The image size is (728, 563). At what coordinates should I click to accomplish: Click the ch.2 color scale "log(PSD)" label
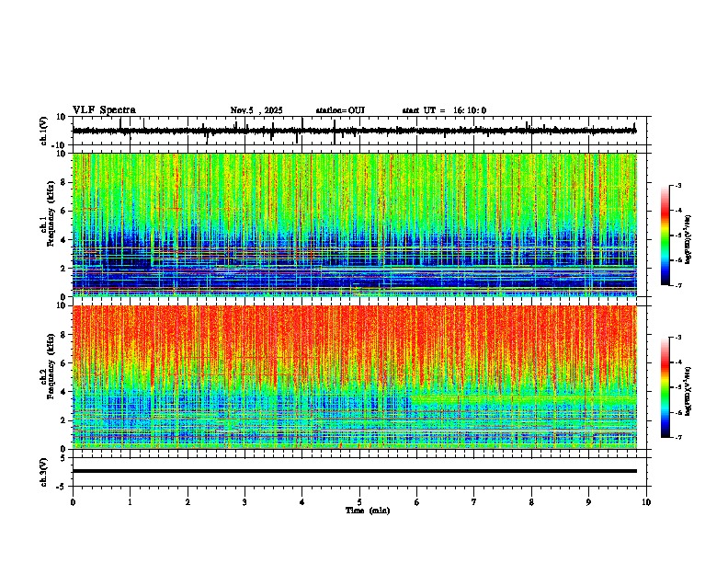pyautogui.click(x=688, y=392)
